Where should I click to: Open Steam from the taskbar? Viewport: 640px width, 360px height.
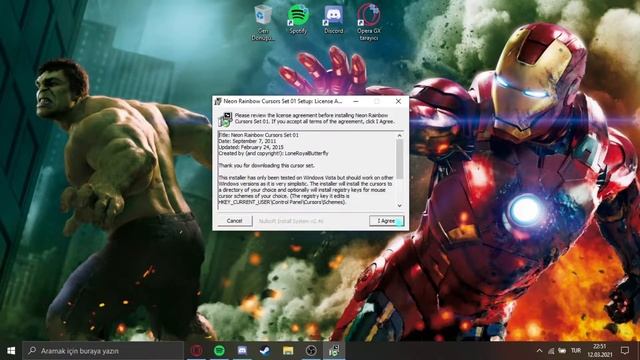[265, 351]
